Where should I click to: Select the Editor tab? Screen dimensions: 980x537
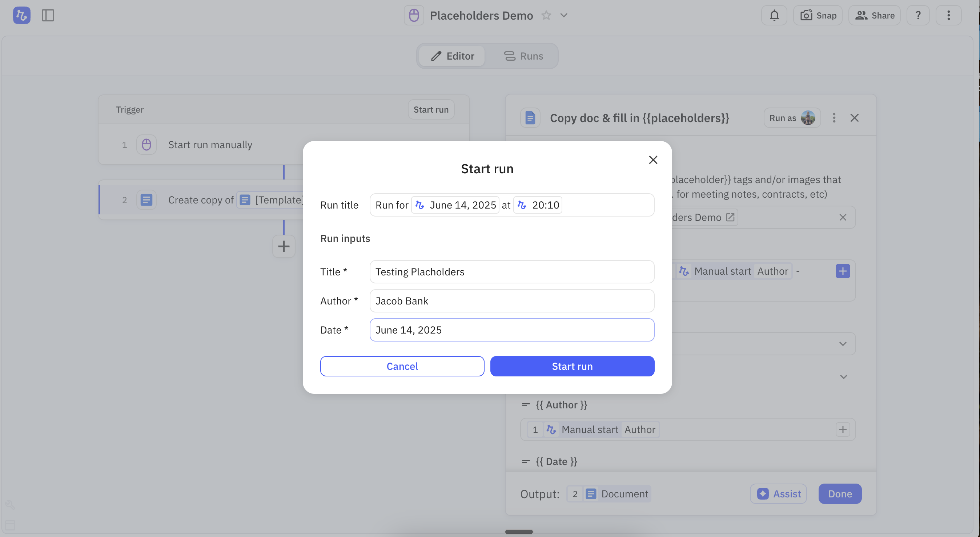tap(452, 56)
